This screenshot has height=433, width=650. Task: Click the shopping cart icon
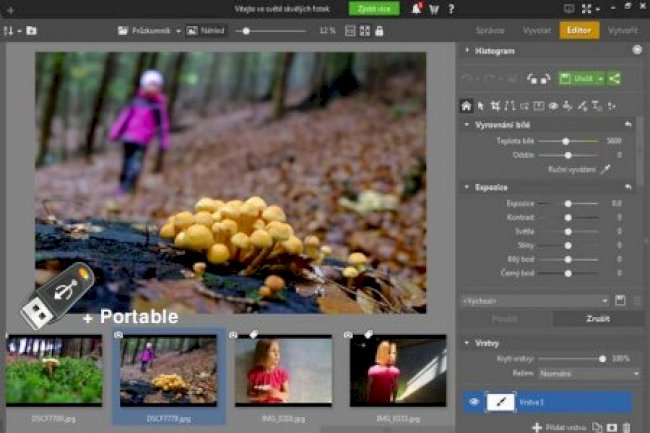coord(434,8)
